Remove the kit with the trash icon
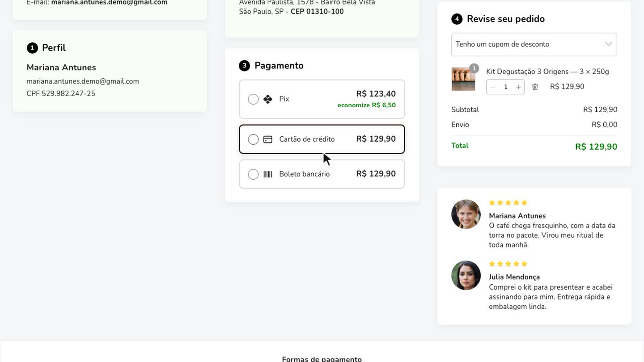This screenshot has width=644, height=362. tap(535, 87)
